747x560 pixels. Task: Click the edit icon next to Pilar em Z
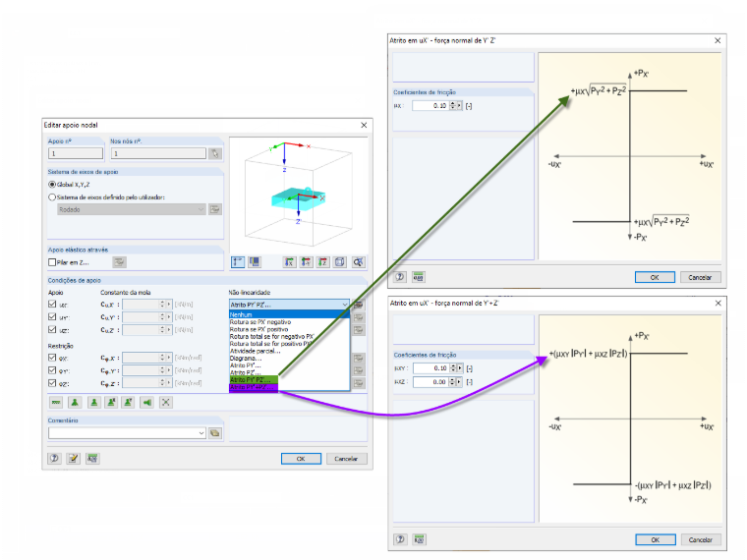coord(120,262)
